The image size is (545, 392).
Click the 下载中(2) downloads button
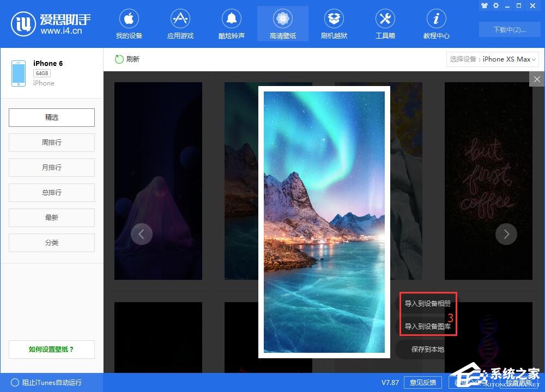point(509,29)
